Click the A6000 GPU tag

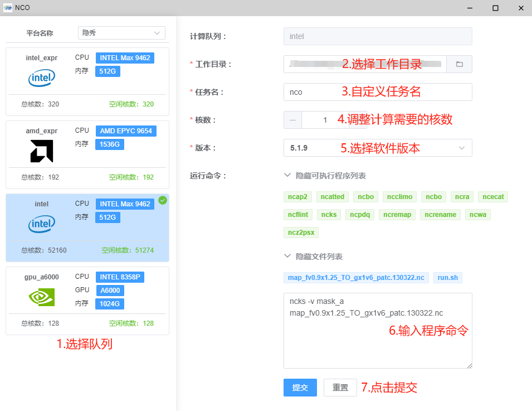point(110,291)
